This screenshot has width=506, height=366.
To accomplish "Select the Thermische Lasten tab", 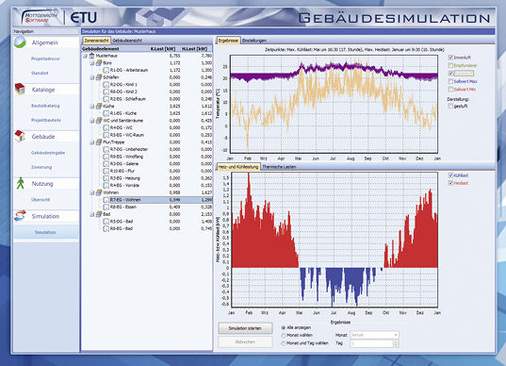I will [x=279, y=167].
